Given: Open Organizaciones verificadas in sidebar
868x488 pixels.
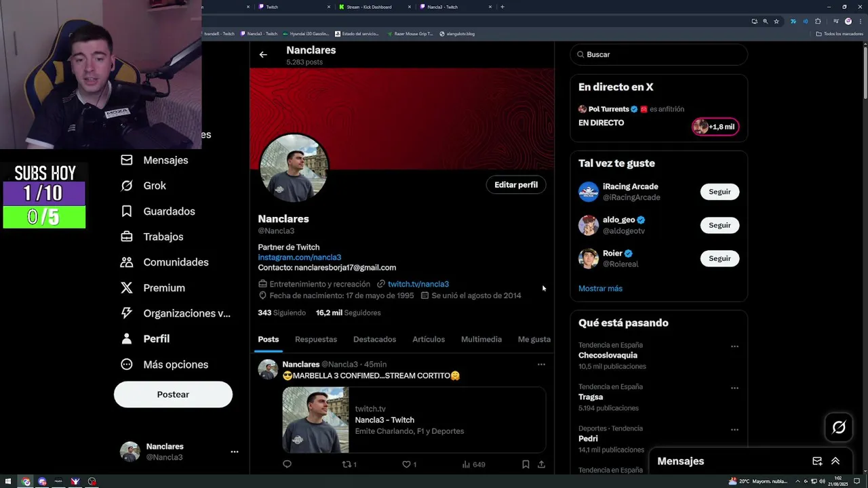Looking at the screenshot, I should (176, 313).
